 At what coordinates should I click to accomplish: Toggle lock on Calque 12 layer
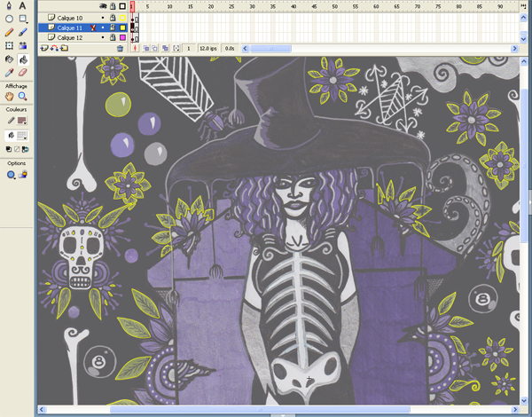(113, 38)
